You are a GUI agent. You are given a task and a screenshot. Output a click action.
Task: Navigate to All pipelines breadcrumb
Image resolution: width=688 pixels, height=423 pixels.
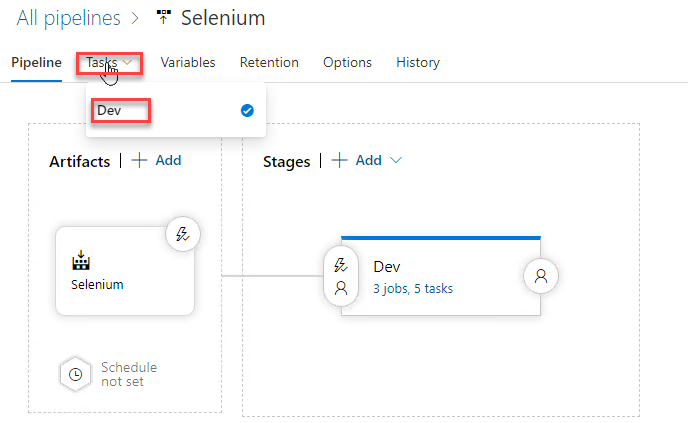click(x=68, y=18)
